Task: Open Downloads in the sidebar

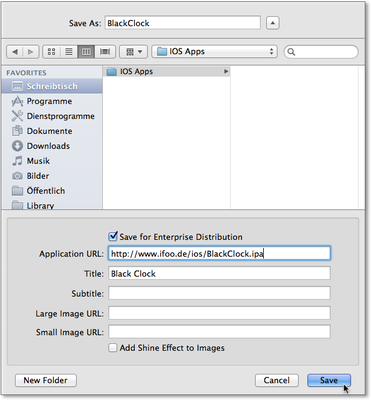Action: pyautogui.click(x=48, y=146)
